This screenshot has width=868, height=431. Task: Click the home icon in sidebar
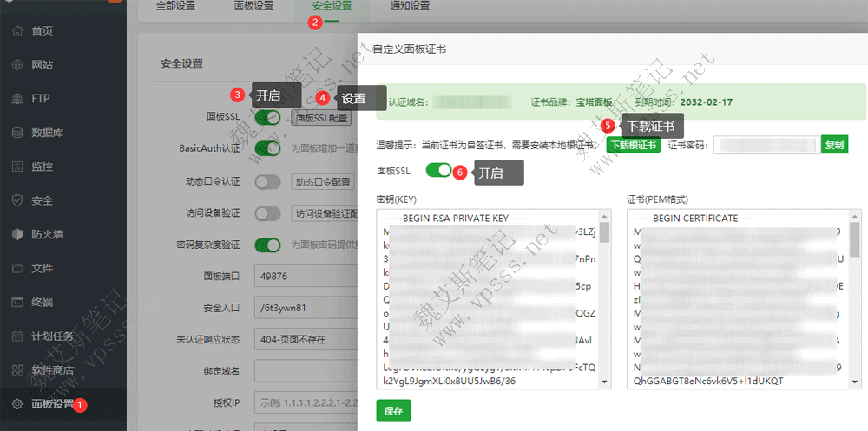click(x=17, y=31)
